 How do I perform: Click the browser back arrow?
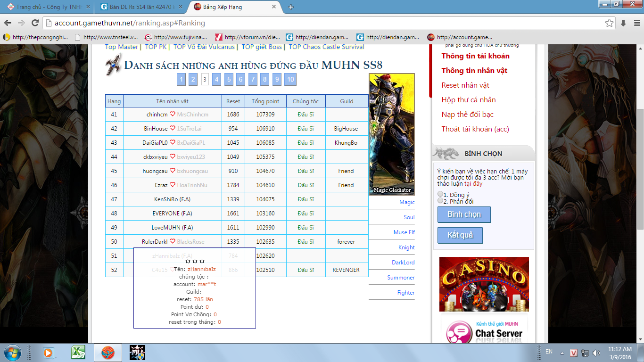pos(7,23)
